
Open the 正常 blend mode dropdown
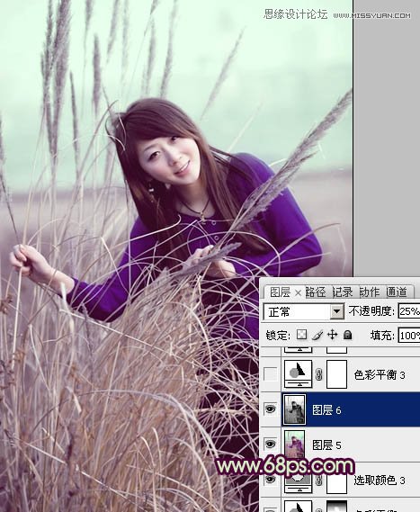336,312
